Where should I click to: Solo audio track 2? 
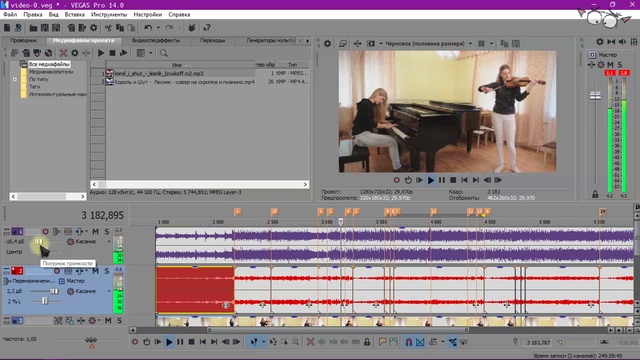107,271
